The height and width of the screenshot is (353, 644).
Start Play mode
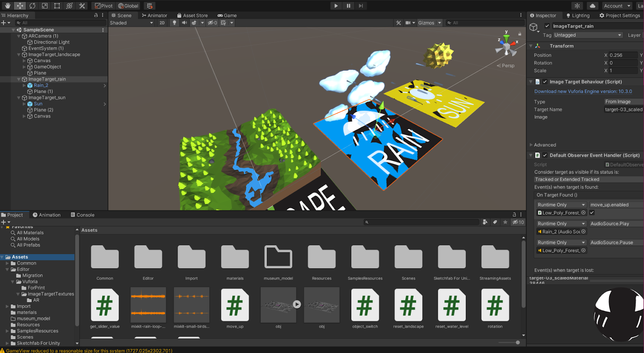point(336,6)
